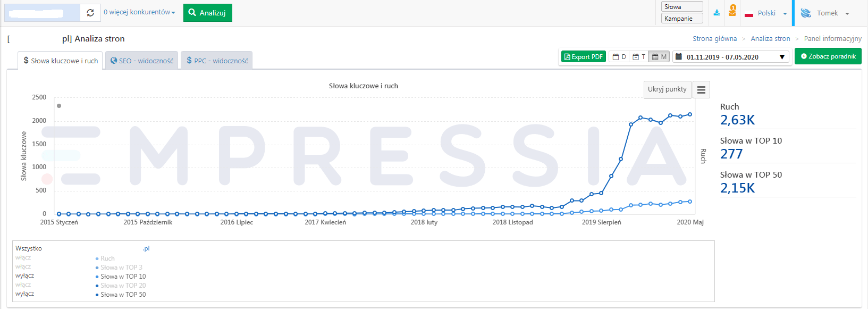Go to Strona główna breadcrumb

[x=714, y=39]
